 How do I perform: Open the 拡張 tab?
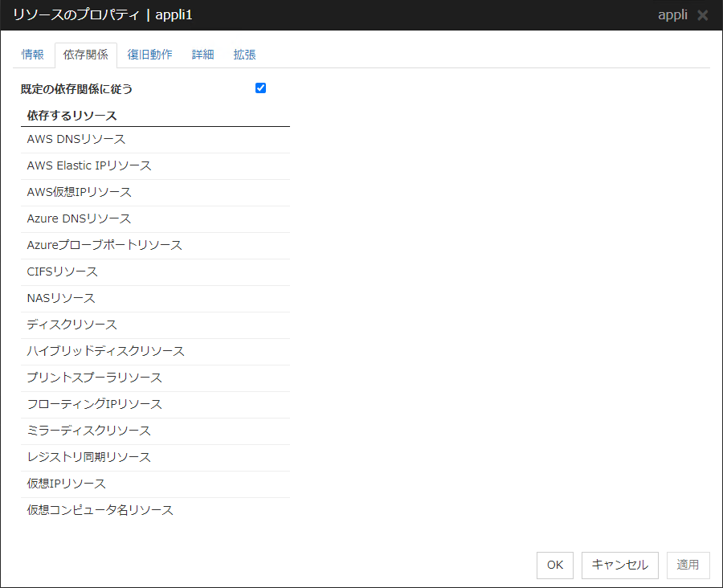coord(244,55)
